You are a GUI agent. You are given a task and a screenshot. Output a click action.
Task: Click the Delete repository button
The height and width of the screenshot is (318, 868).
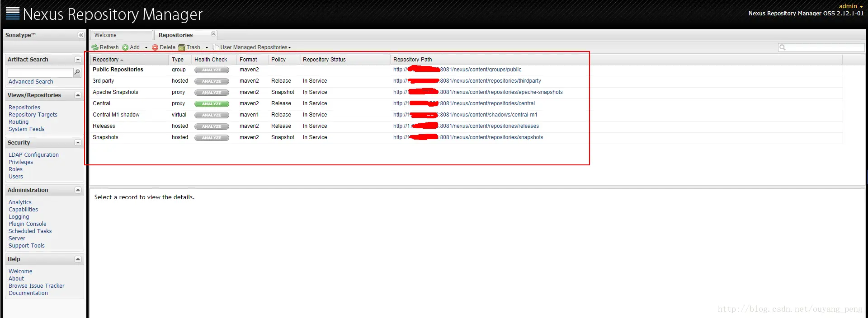(164, 47)
